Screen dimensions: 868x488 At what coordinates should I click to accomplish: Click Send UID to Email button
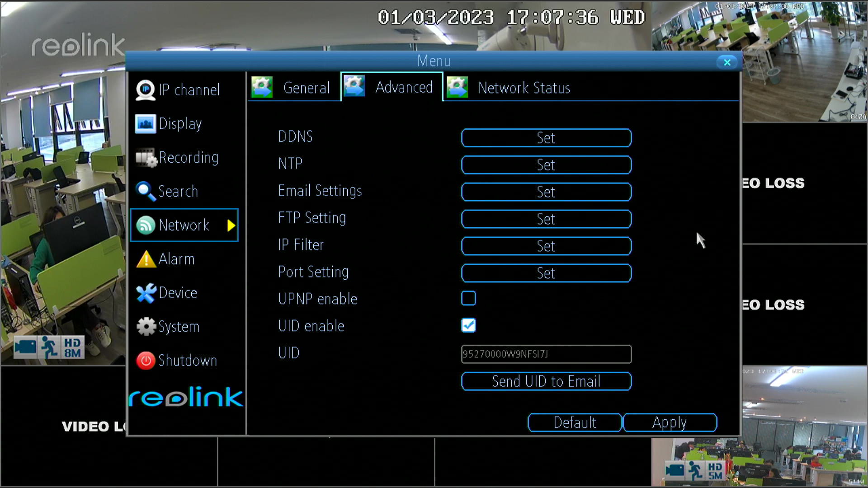click(546, 381)
